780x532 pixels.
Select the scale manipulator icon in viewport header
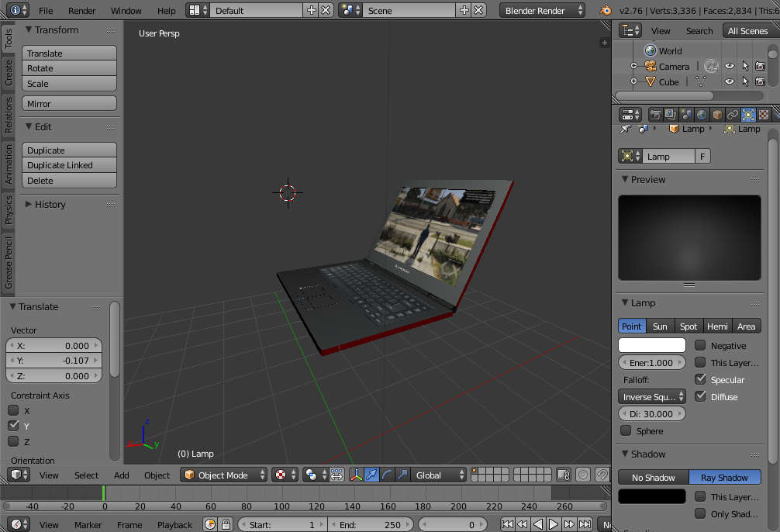pos(401,475)
